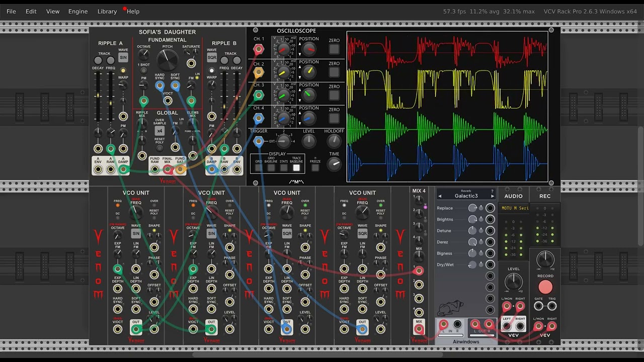This screenshot has width=644, height=362.
Task: Click the MIX 4 main mix knob
Action: [419, 257]
